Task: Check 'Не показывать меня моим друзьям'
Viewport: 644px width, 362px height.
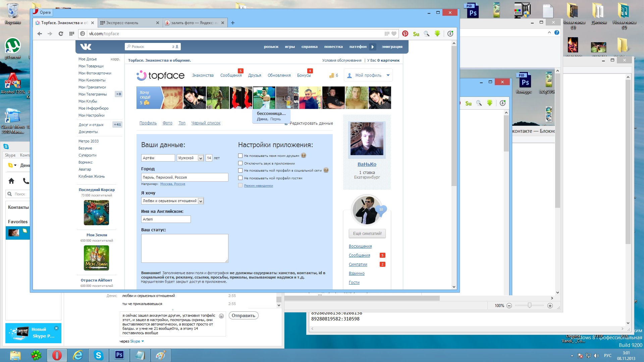Action: (240, 156)
